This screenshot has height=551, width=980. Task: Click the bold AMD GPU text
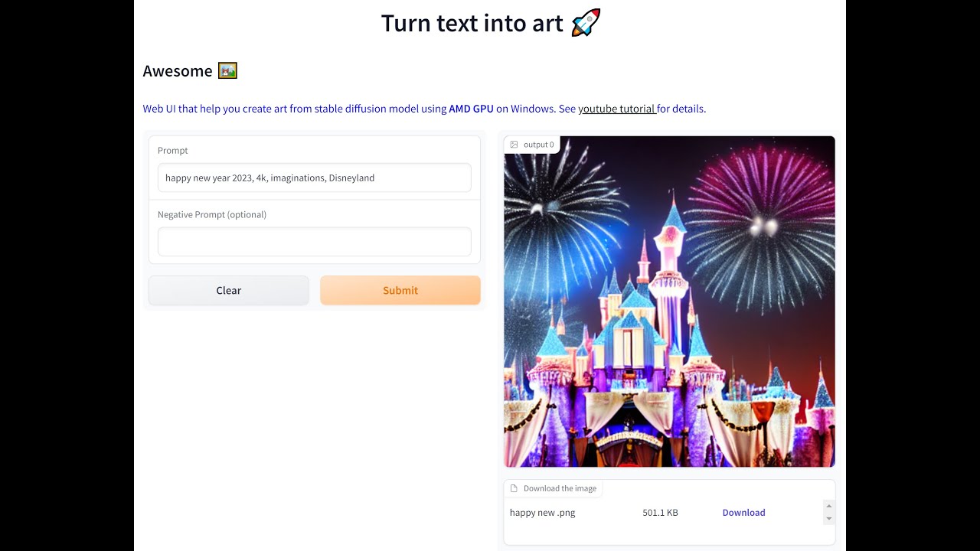pos(471,109)
